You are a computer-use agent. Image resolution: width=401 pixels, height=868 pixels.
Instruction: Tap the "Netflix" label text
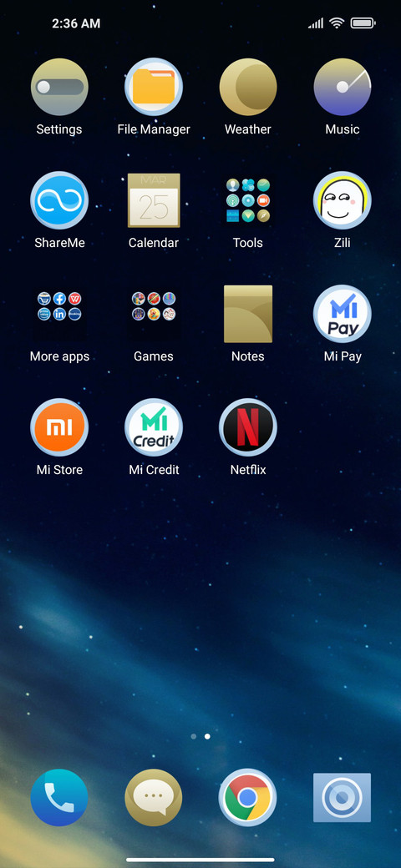tap(248, 470)
